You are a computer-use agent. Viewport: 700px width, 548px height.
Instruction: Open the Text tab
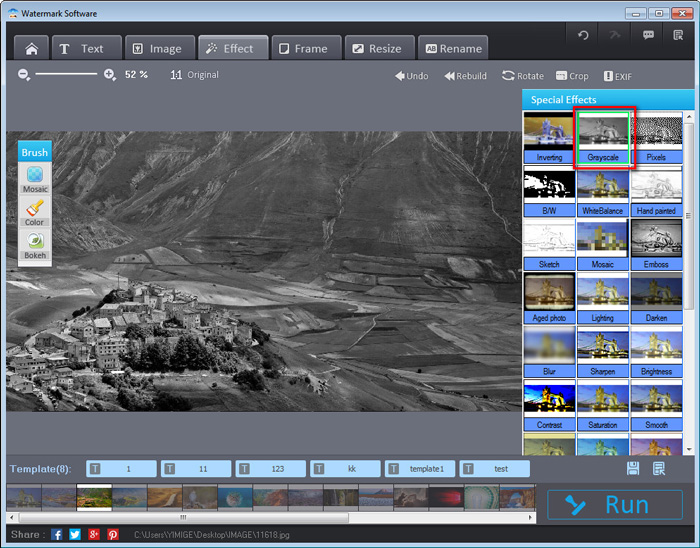click(87, 48)
